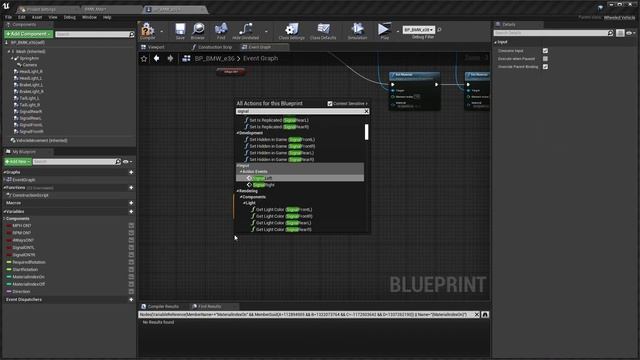Open the File menu
The width and height of the screenshot is (640, 360).
point(9,17)
